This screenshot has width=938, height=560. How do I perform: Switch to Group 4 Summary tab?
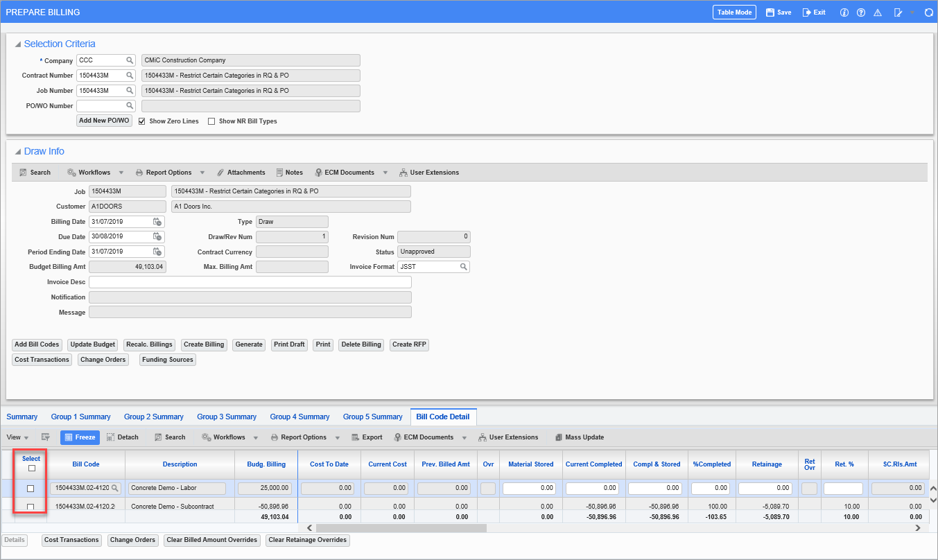pos(299,417)
